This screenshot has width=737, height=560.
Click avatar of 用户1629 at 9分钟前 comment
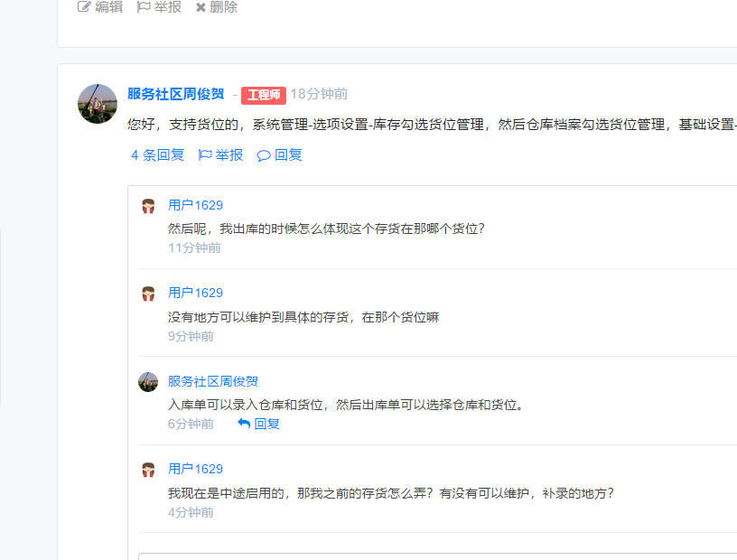click(148, 294)
